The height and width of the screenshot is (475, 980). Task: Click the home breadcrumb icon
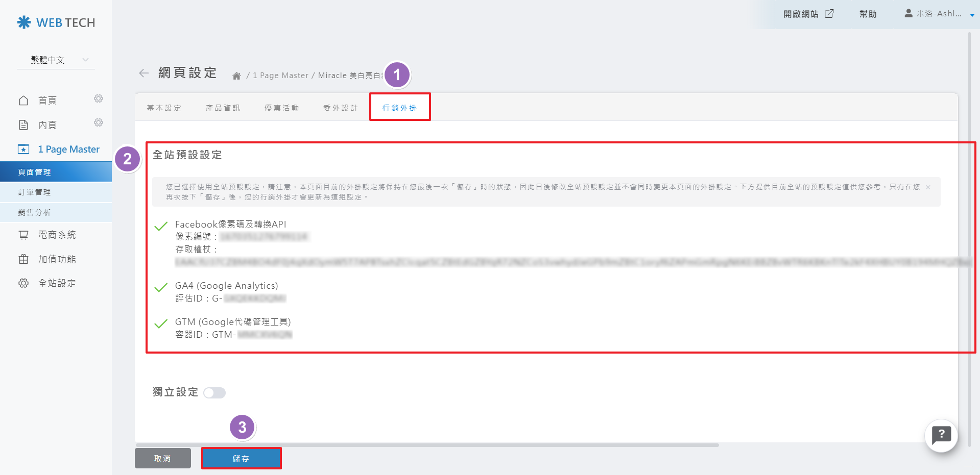pyautogui.click(x=236, y=76)
